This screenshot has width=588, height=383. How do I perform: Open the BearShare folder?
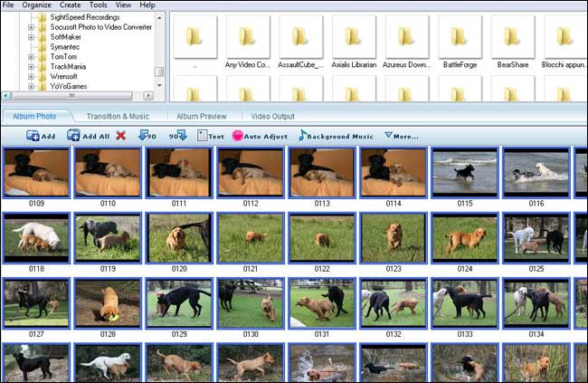click(513, 37)
